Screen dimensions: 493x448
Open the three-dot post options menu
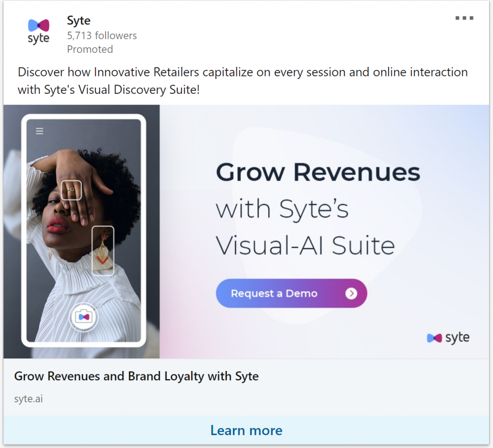click(464, 18)
